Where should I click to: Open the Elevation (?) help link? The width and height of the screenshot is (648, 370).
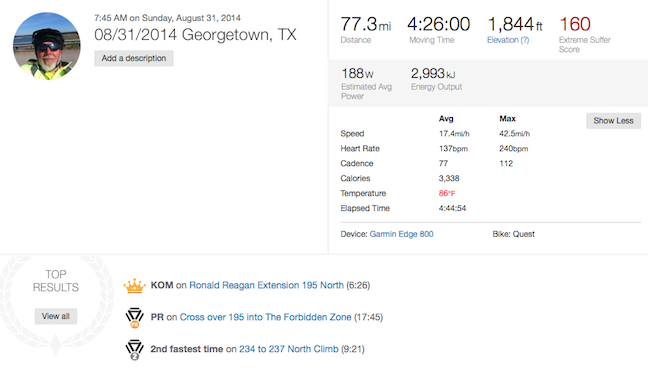508,40
